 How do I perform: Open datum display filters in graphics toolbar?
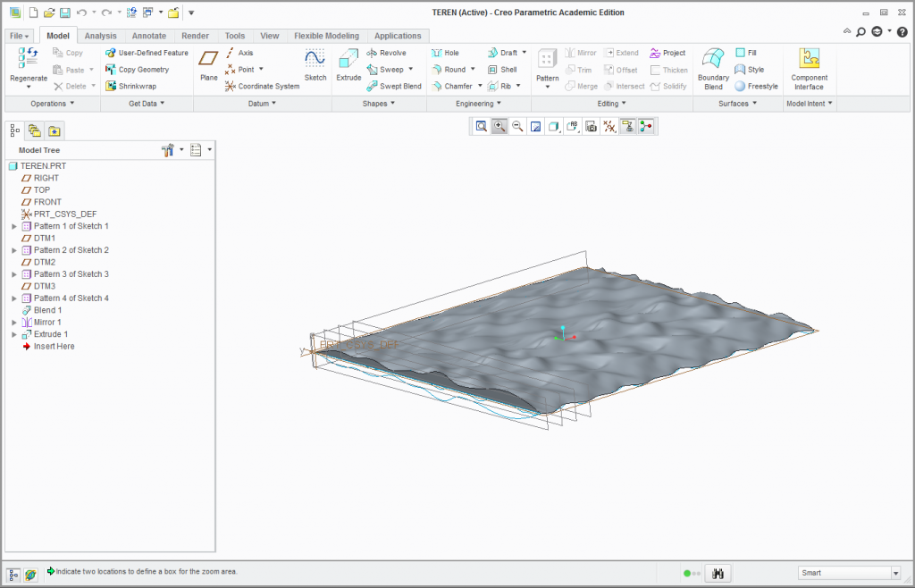click(x=609, y=127)
